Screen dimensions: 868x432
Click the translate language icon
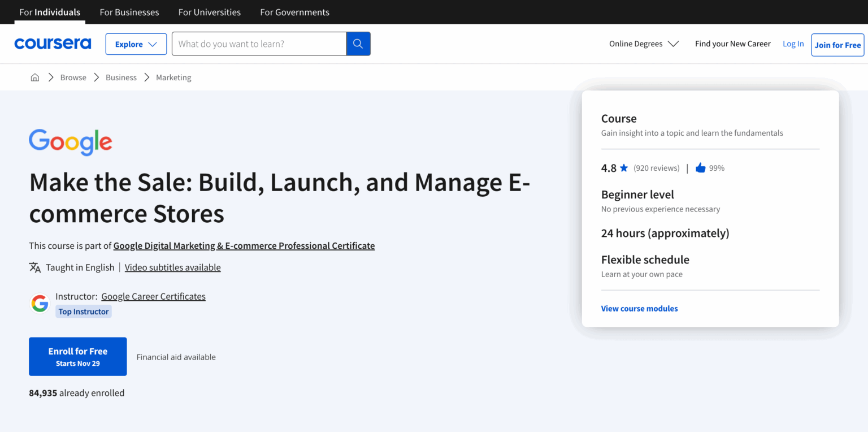point(35,267)
